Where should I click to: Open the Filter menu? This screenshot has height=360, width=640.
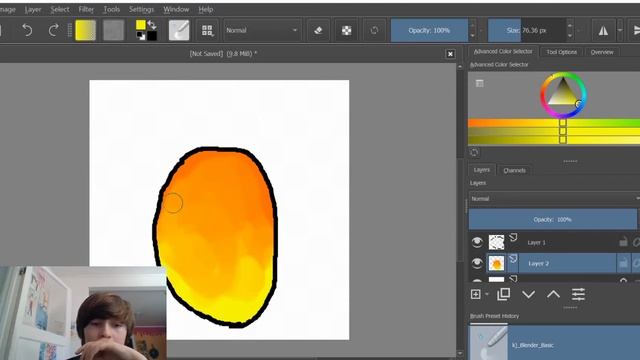click(x=86, y=9)
